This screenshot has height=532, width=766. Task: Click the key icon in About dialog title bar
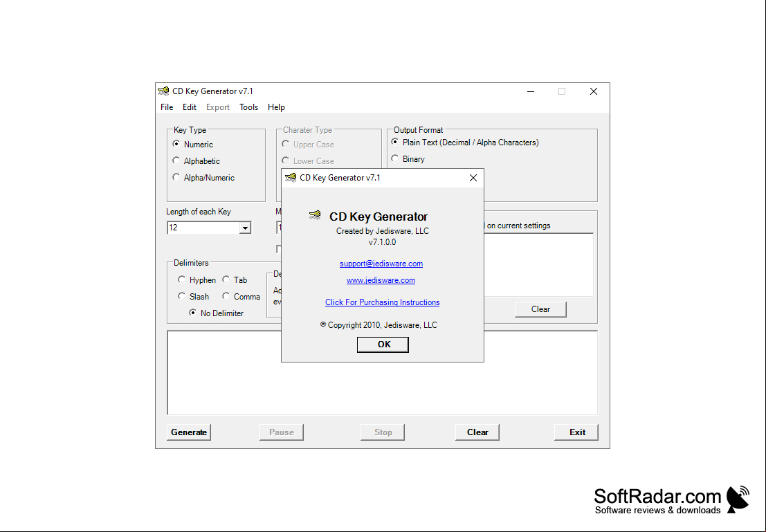[291, 177]
